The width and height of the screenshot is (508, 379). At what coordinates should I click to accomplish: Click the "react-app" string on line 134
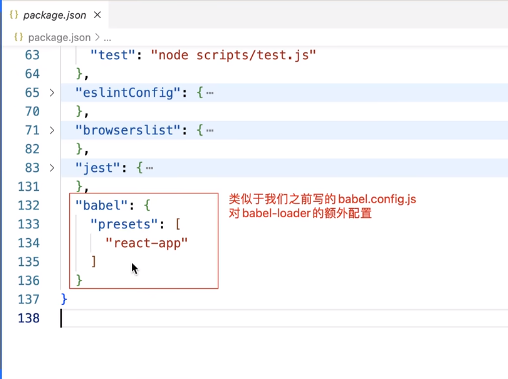147,243
